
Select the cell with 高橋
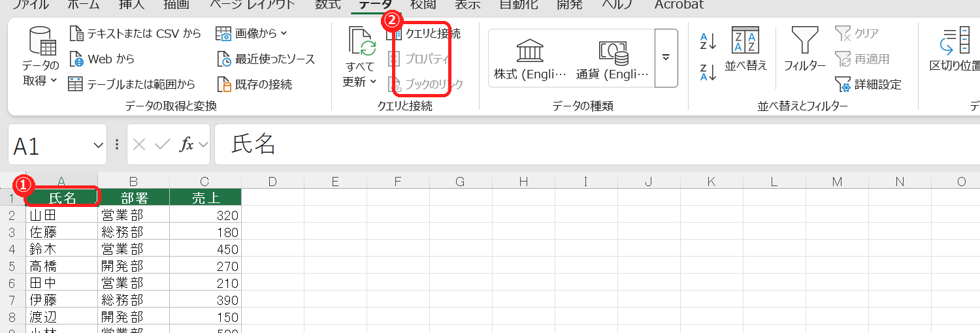62,266
